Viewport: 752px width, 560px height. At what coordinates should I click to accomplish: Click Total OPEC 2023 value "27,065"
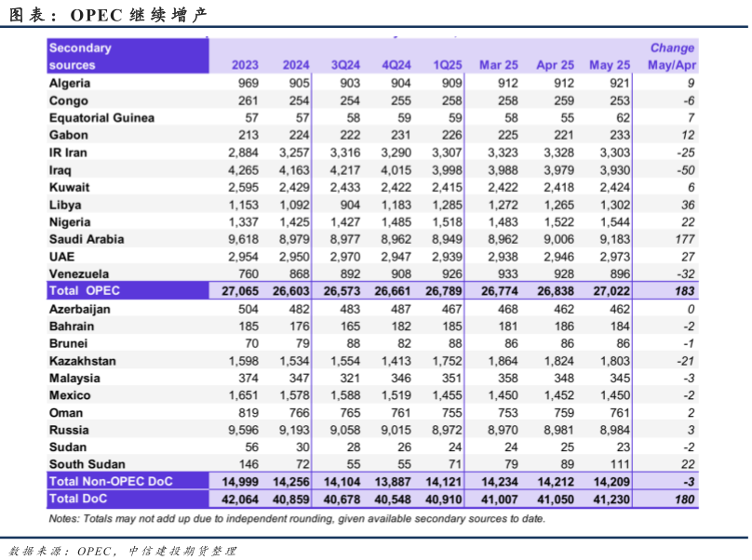click(240, 291)
